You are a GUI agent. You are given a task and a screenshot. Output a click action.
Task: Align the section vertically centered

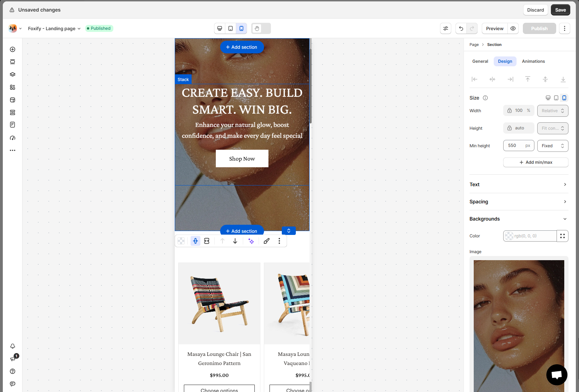tap(545, 79)
